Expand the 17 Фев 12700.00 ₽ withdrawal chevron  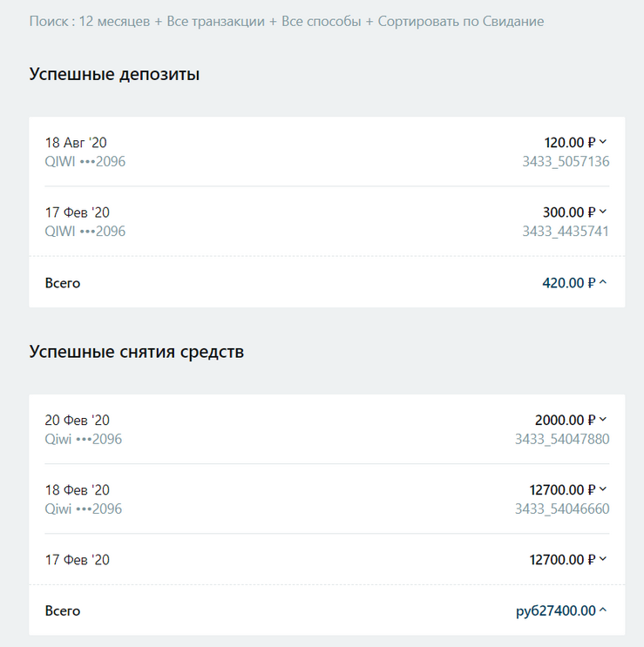coord(603,559)
